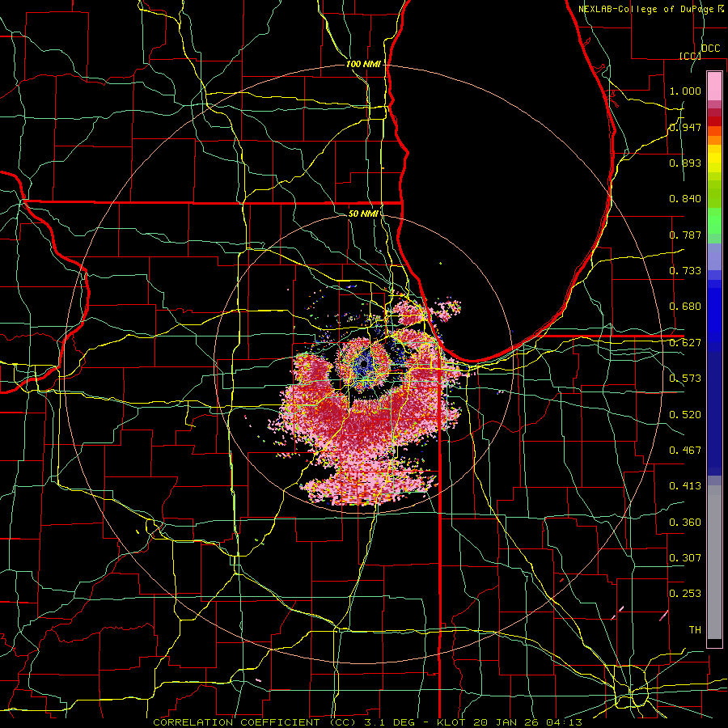This screenshot has width=728, height=728.
Task: Select the 0.467 scale value
Action: [685, 451]
